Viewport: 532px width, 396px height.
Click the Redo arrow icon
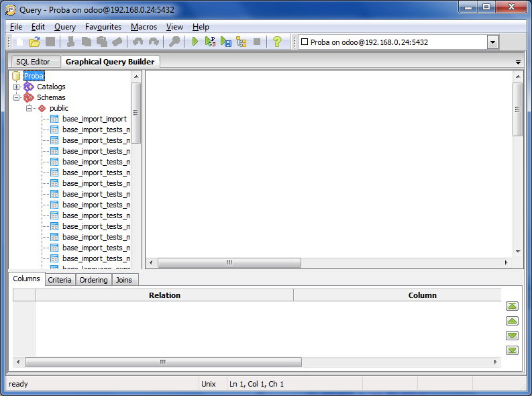pyautogui.click(x=154, y=42)
